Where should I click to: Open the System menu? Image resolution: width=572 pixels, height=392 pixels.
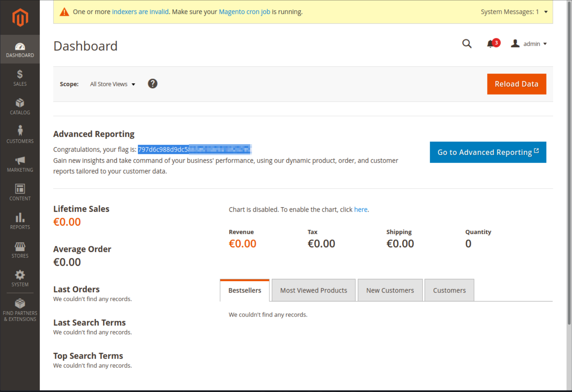20,279
